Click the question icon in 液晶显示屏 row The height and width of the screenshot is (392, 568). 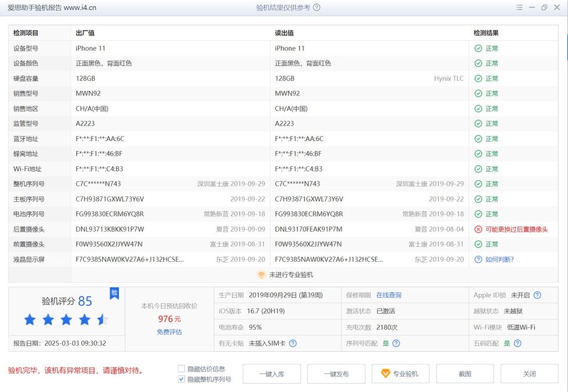(478, 259)
